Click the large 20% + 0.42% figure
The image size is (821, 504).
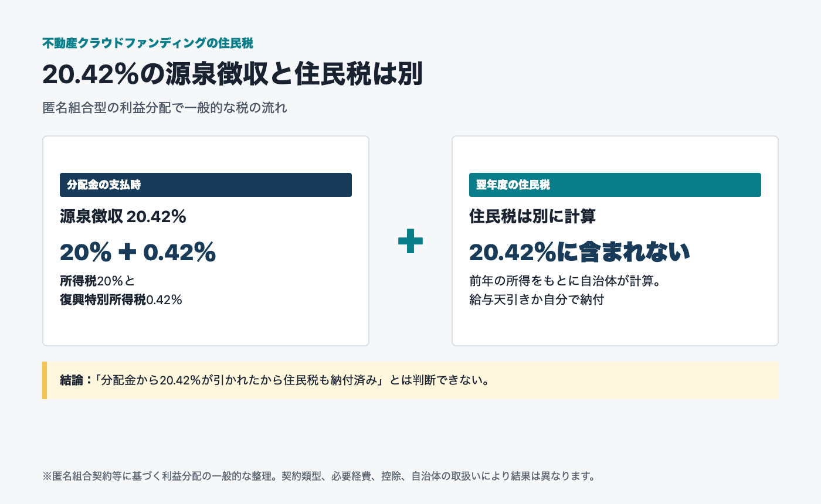click(138, 252)
